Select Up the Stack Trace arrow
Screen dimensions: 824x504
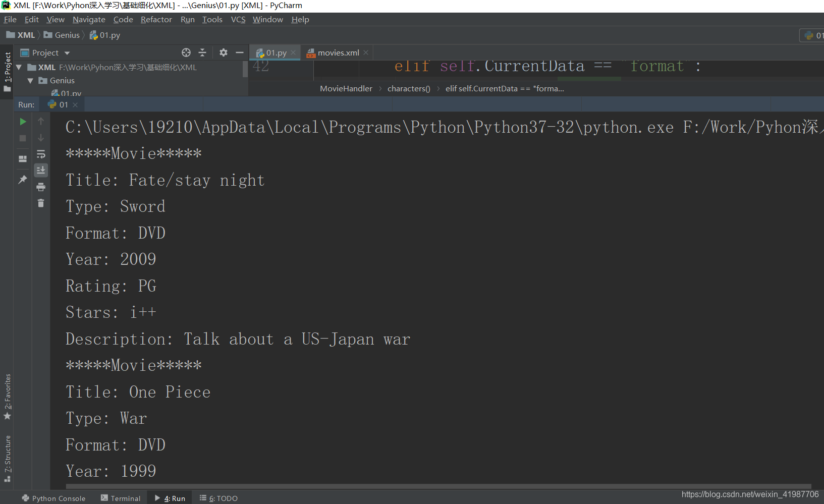point(41,121)
